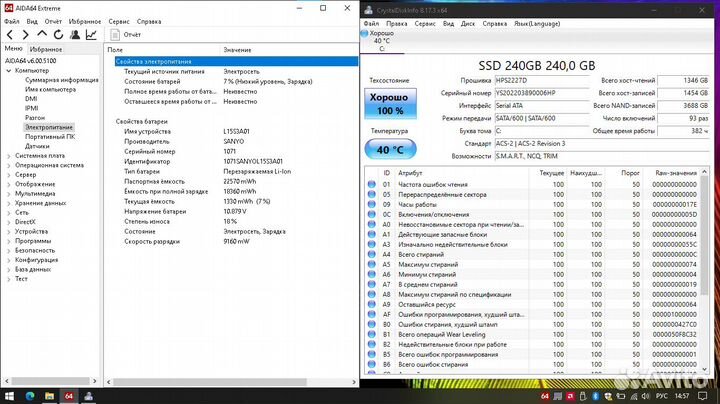The image size is (720, 404).
Task: Switch to AIDA64 taskbar button
Action: (x=69, y=396)
